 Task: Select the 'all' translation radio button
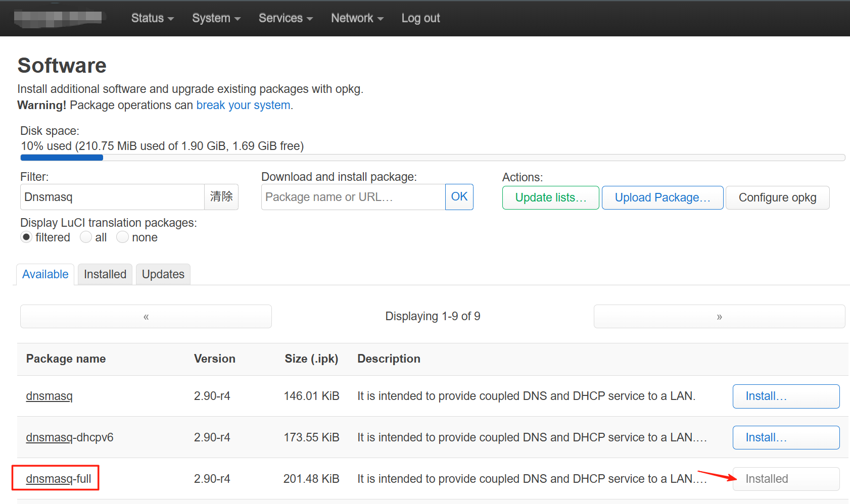coord(86,237)
